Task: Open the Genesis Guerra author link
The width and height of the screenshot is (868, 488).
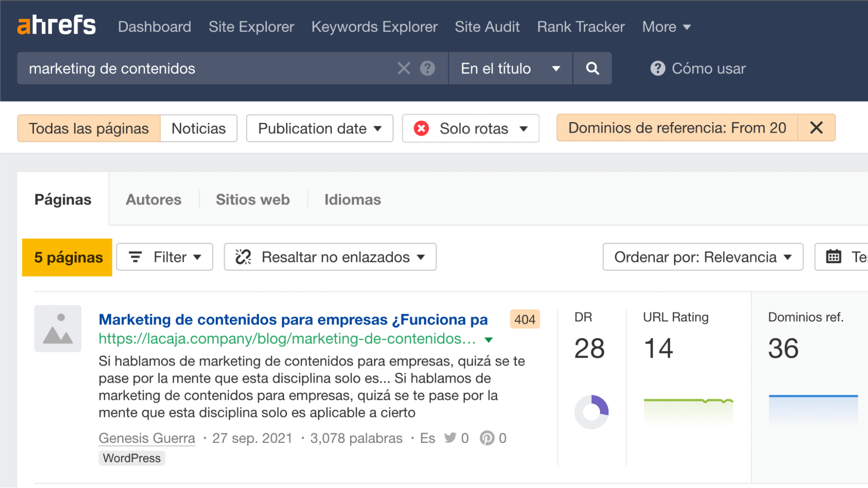Action: pos(146,438)
